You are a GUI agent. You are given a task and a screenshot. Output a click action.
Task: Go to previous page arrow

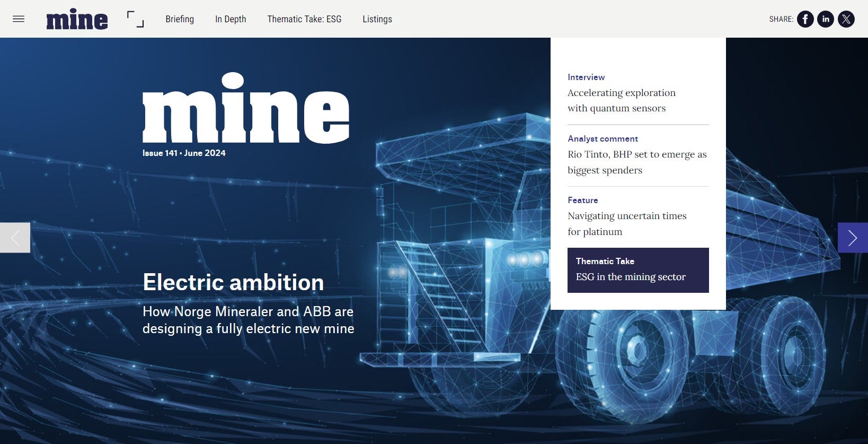click(15, 238)
